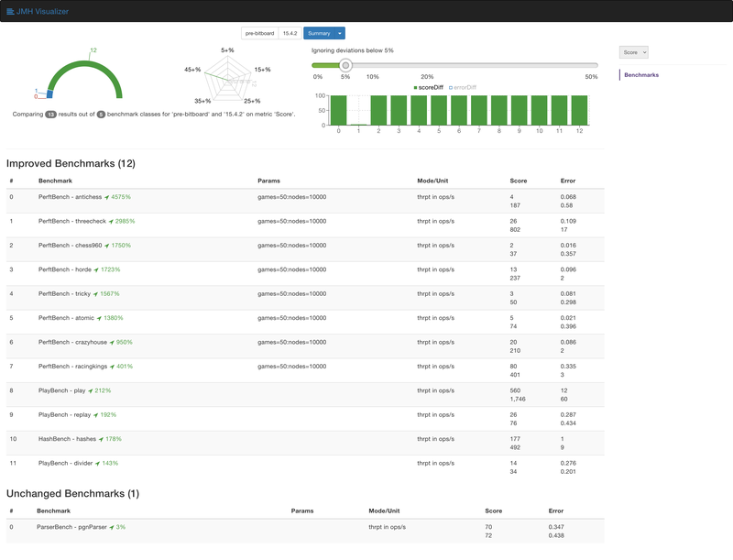Click the up-arrow icon beside racingkings 401%
The image size is (733, 560).
tap(112, 367)
